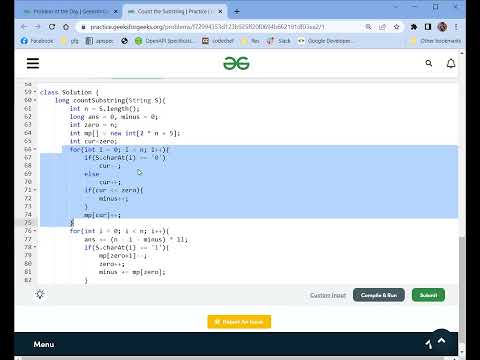Viewport: 480px width, 360px height.
Task: Click the address bar URL
Action: [x=207, y=27]
